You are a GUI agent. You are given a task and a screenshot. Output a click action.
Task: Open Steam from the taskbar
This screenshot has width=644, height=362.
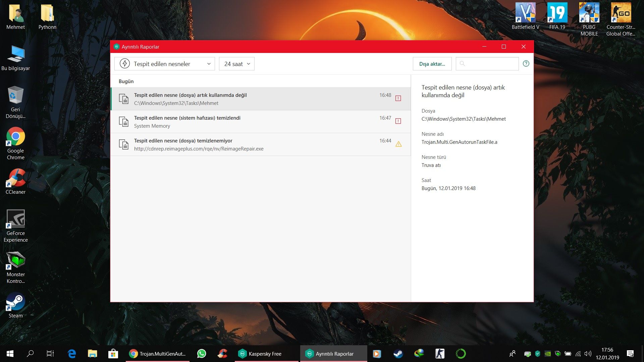[x=398, y=354]
